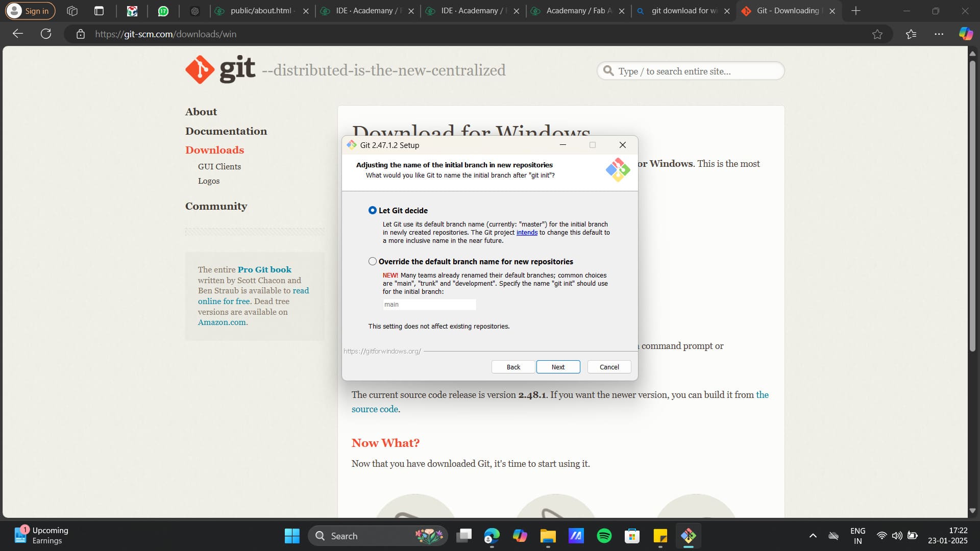Click the Back button in Git setup
The height and width of the screenshot is (551, 980).
(x=513, y=367)
